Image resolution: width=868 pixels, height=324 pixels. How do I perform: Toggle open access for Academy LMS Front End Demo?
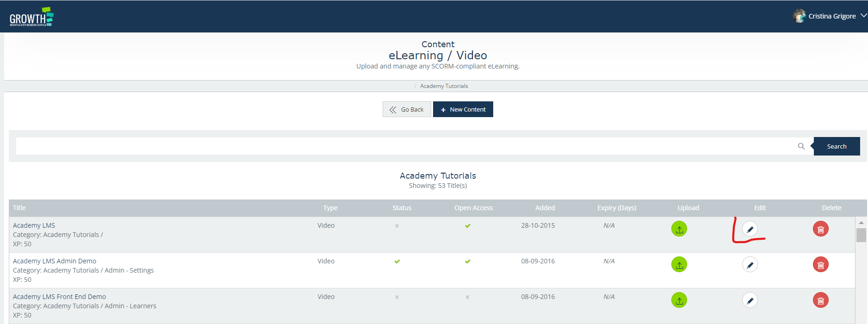point(468,297)
